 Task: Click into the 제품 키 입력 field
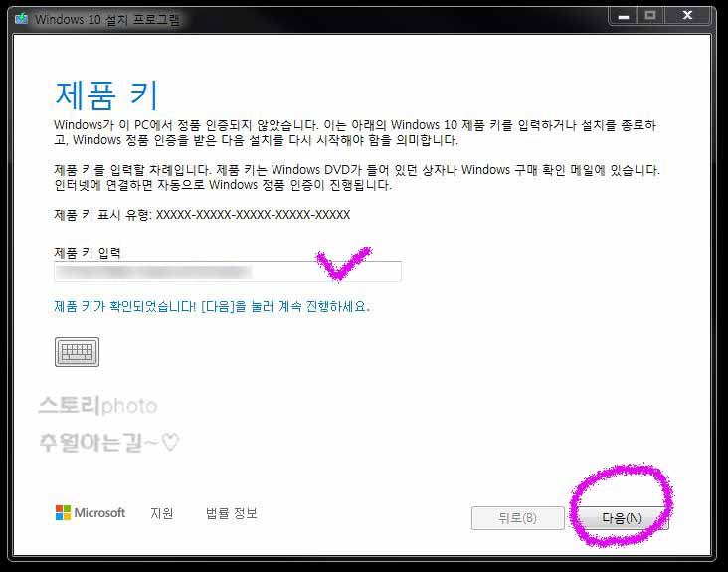[228, 272]
